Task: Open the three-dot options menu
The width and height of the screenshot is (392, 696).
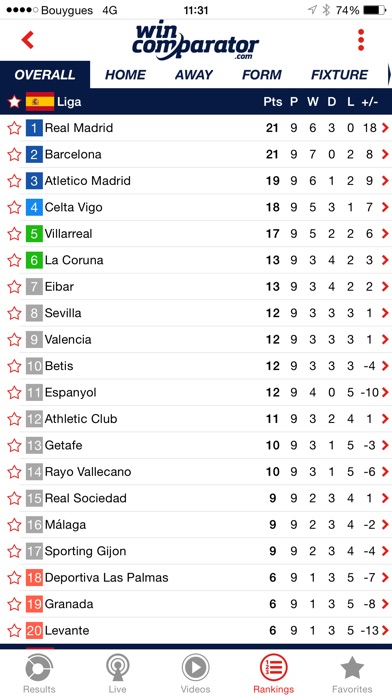Action: pos(361,40)
